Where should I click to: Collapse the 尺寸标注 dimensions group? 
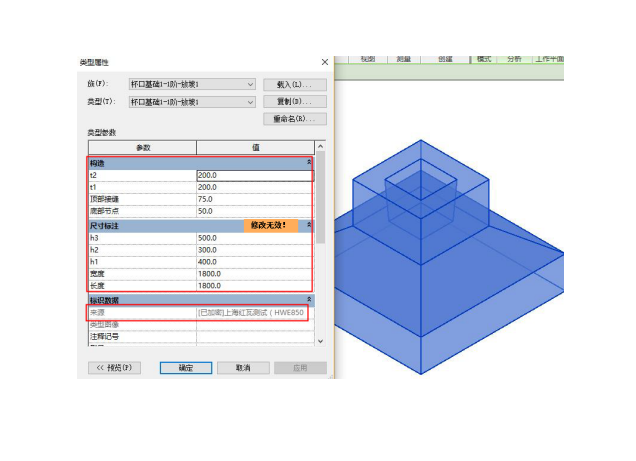[308, 225]
